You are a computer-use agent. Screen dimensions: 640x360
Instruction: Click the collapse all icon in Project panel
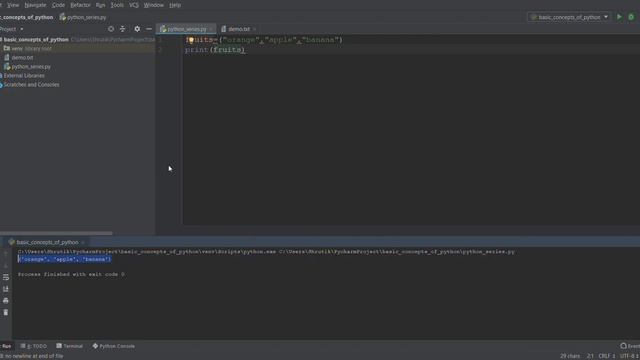[x=122, y=29]
